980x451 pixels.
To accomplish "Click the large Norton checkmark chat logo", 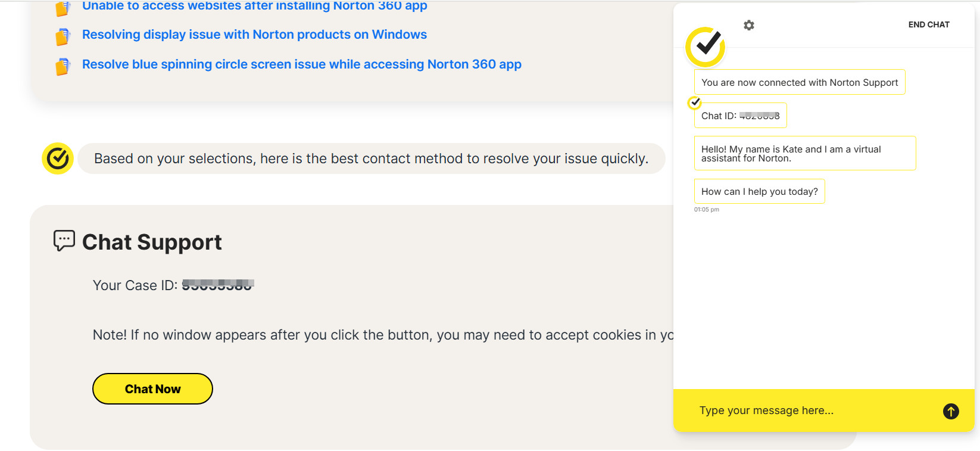I will (x=706, y=46).
